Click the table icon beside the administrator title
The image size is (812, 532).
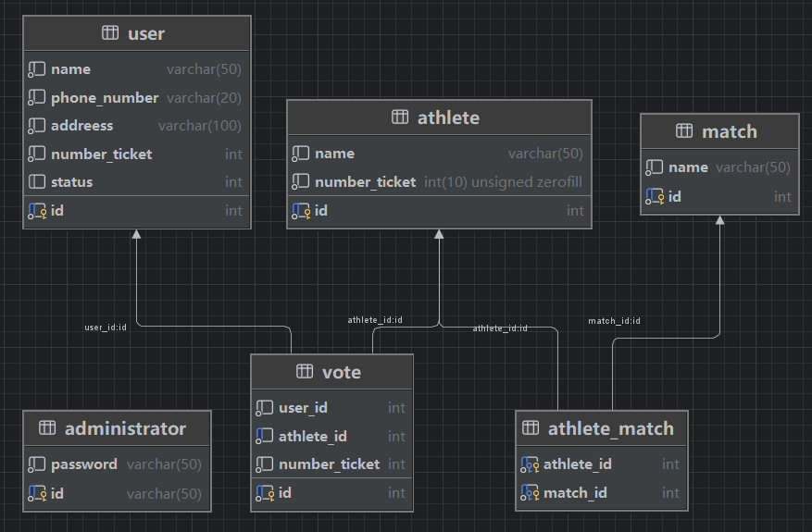(47, 428)
